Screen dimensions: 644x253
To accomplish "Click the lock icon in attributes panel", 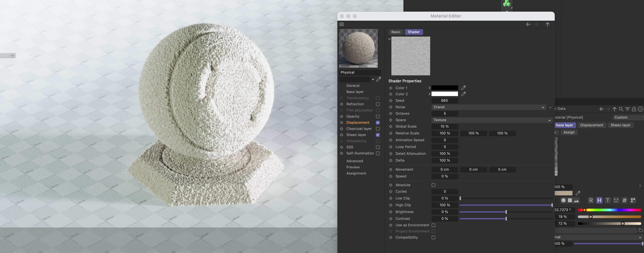I will coord(634,109).
